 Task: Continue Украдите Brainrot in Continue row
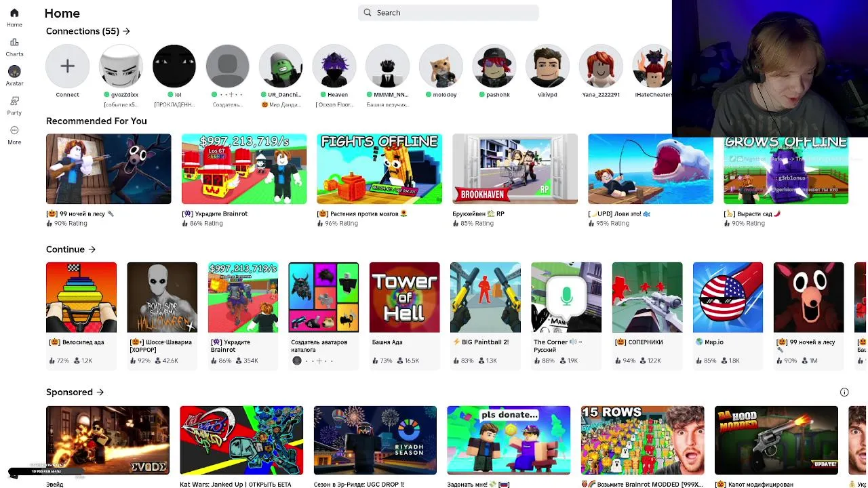point(243,298)
